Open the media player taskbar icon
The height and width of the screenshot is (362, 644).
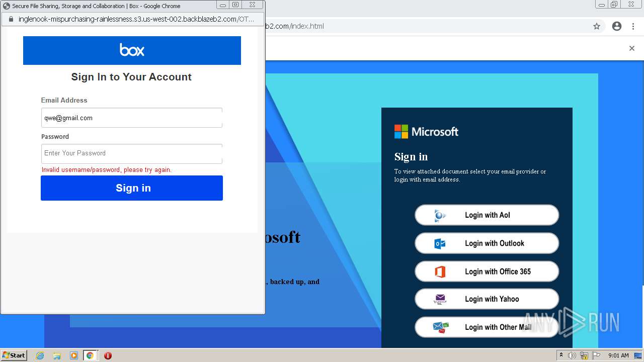coord(73,355)
